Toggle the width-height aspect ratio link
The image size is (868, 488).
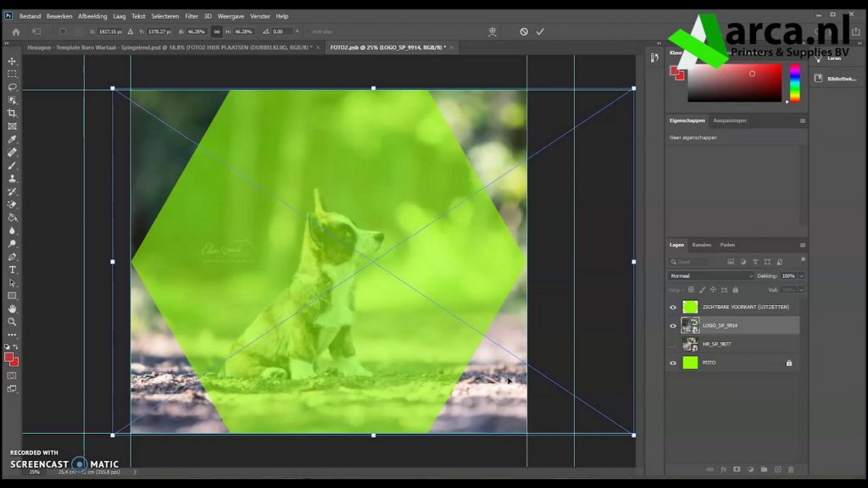tap(217, 31)
